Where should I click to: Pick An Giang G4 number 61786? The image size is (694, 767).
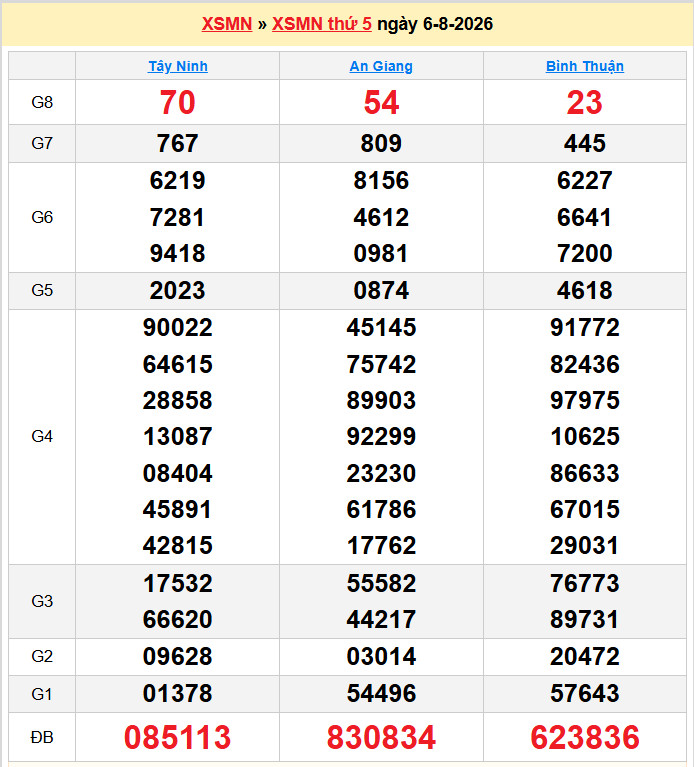[x=381, y=509]
